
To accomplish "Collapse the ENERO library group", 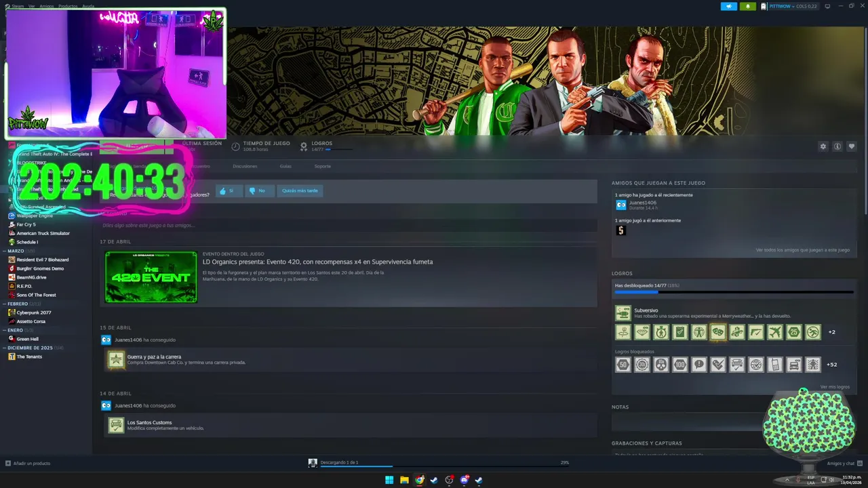I will (15, 330).
